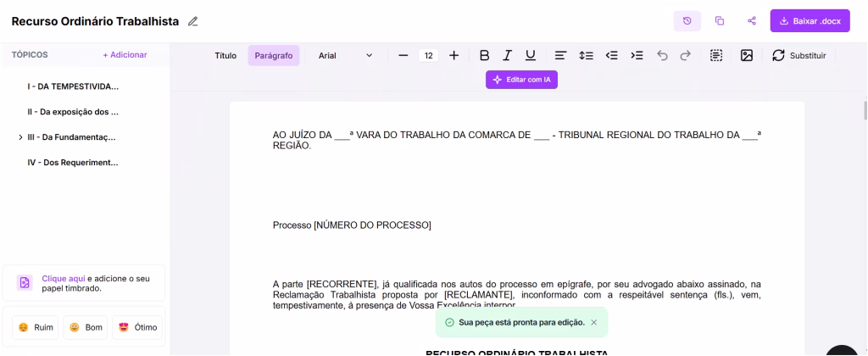Go to topic II - Da exposição dos...
Image resolution: width=868 pixels, height=356 pixels.
point(73,112)
